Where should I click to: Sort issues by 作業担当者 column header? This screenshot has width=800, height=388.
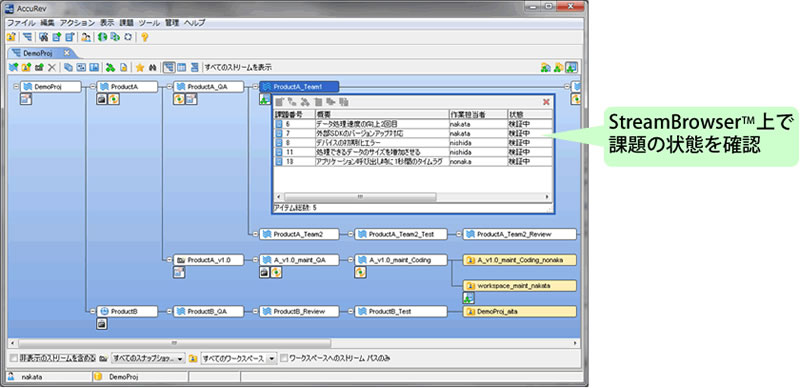pyautogui.click(x=478, y=114)
